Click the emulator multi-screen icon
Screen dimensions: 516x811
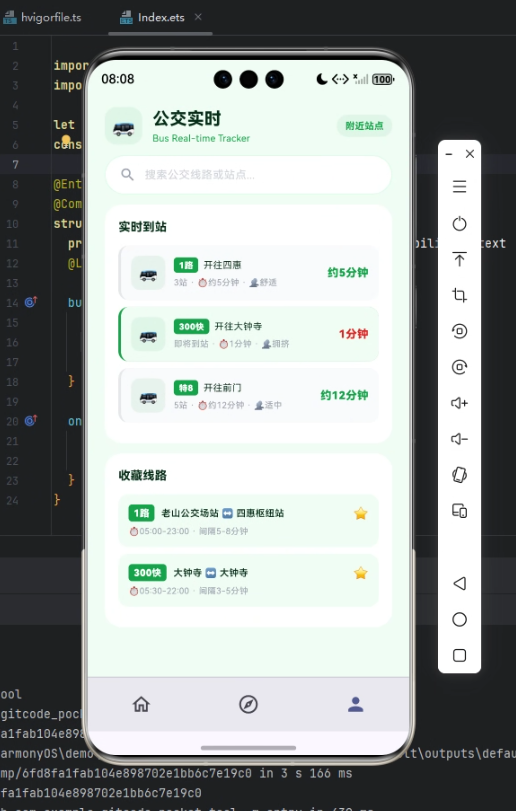pyautogui.click(x=459, y=511)
